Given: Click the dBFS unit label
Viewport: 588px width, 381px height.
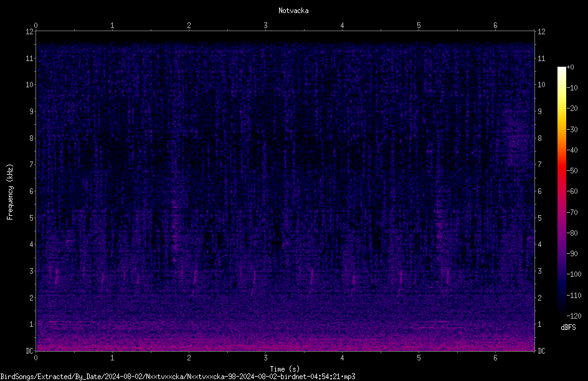Looking at the screenshot, I should tap(568, 327).
